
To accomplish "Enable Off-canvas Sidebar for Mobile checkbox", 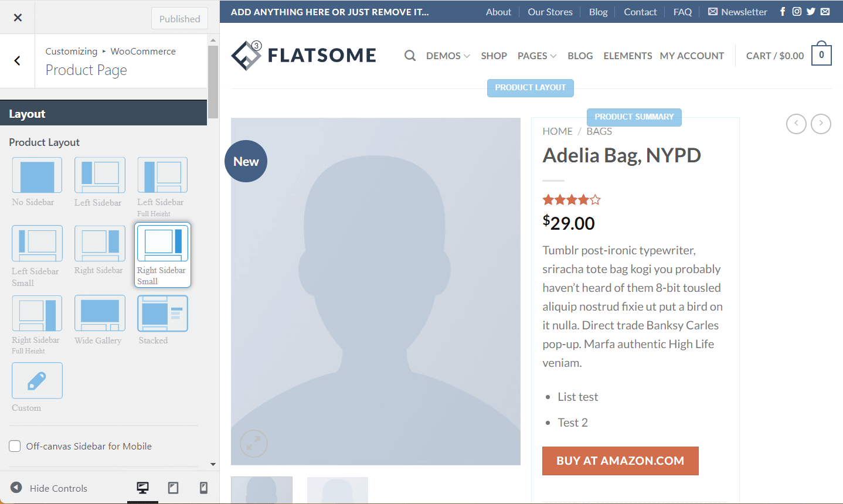I will 15,447.
